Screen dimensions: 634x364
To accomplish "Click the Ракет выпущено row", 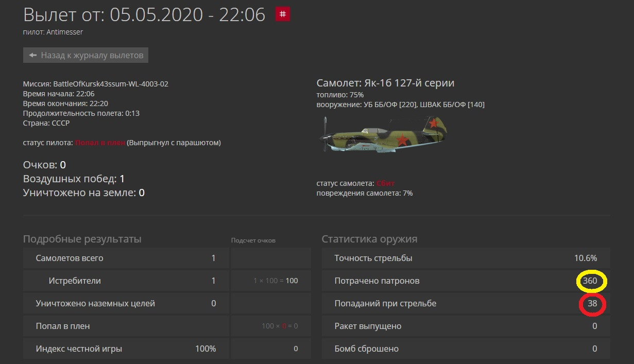I will [466, 326].
